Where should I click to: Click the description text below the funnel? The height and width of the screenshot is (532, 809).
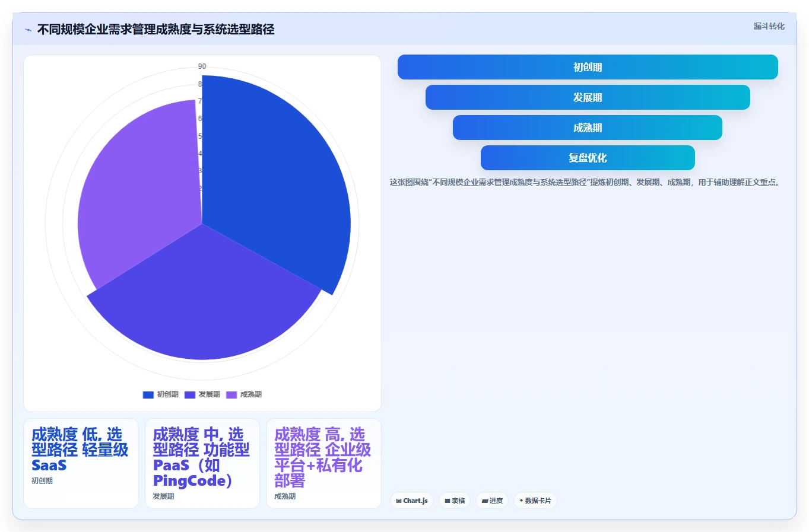(586, 182)
